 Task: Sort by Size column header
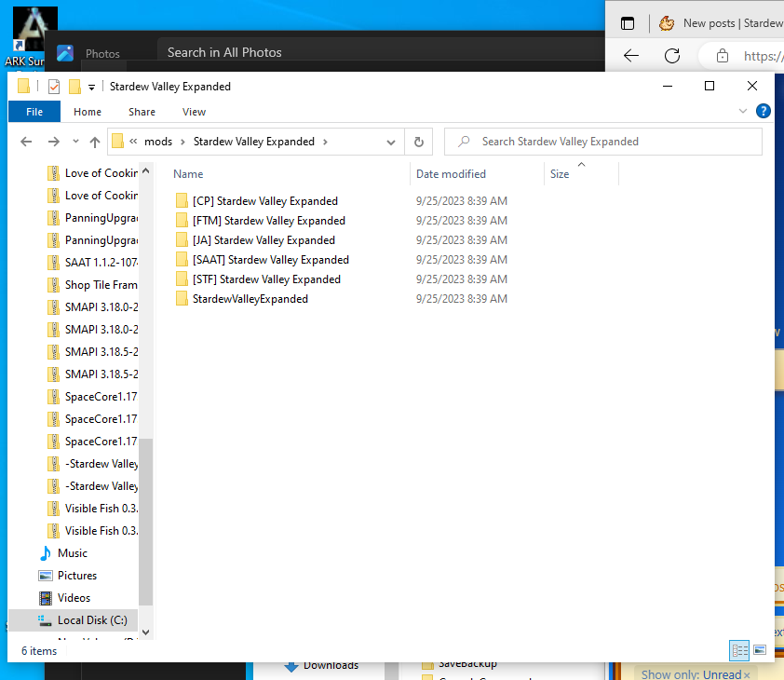coord(560,174)
